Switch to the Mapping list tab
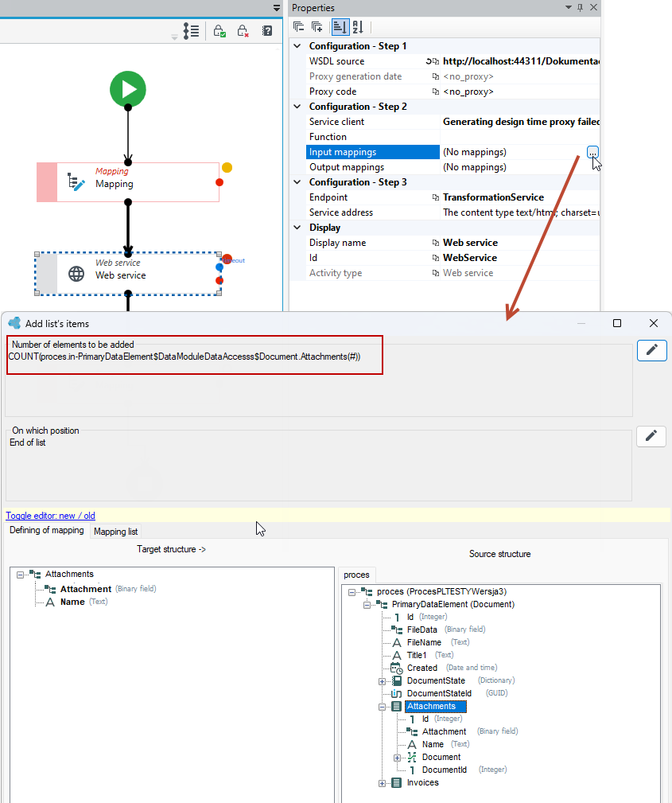 (x=115, y=532)
